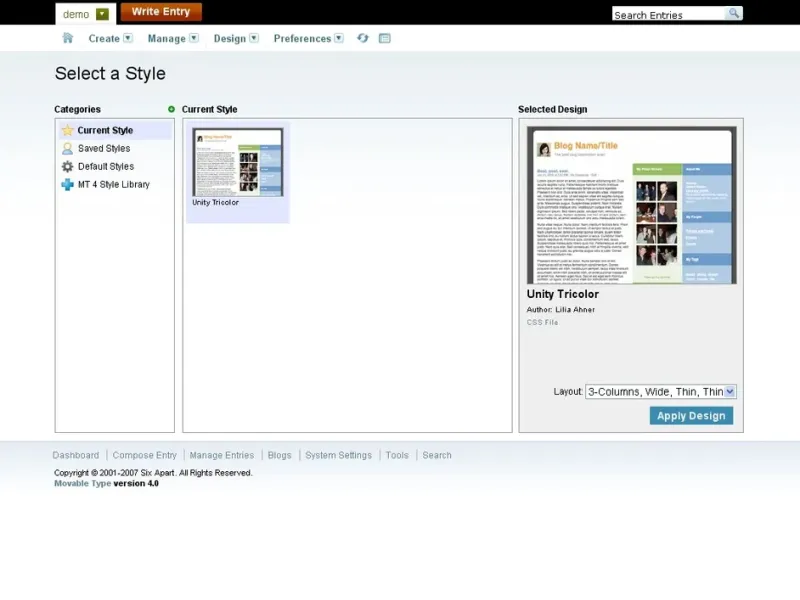Click the Unity Tricolor design title

click(563, 294)
